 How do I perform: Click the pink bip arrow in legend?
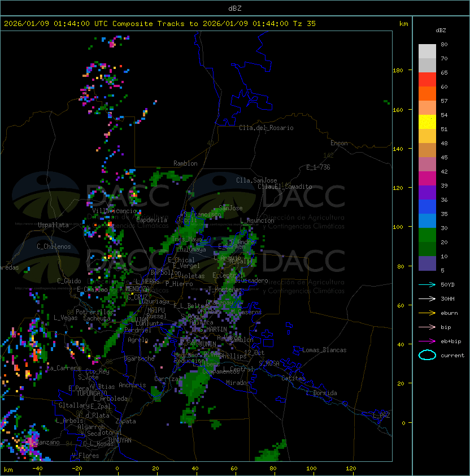coord(427,327)
